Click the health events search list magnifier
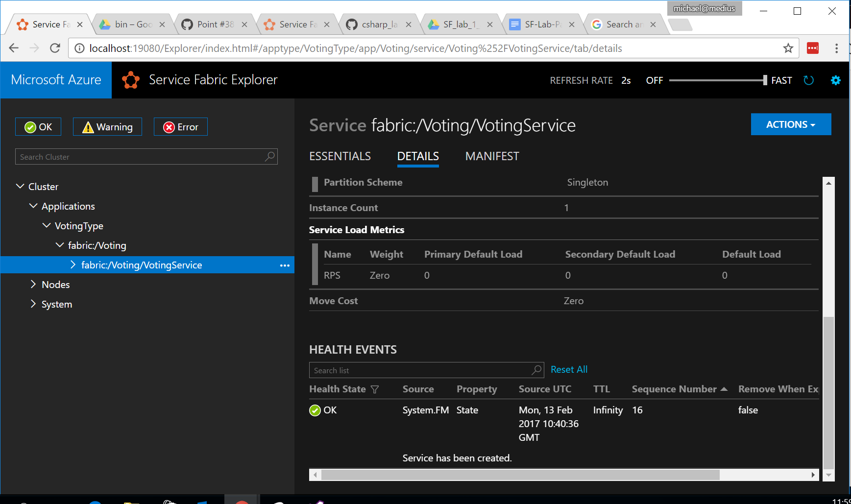The image size is (851, 504). [537, 370]
